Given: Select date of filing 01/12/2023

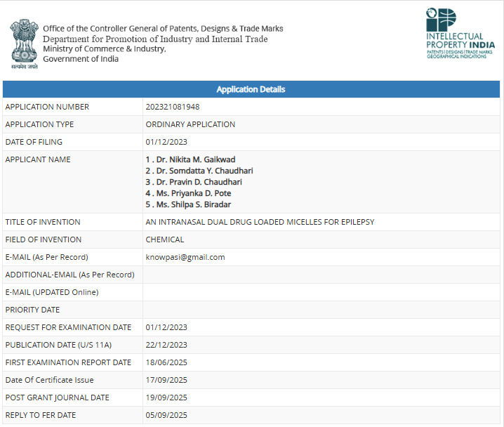Looking at the screenshot, I should click(166, 142).
